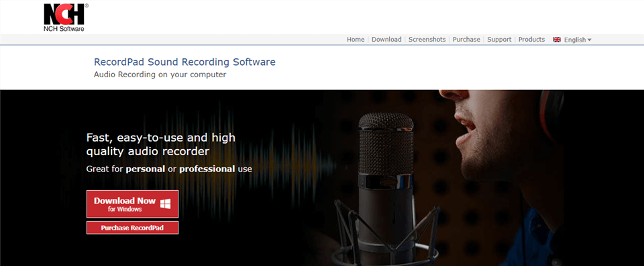View the Screenshots page

427,40
